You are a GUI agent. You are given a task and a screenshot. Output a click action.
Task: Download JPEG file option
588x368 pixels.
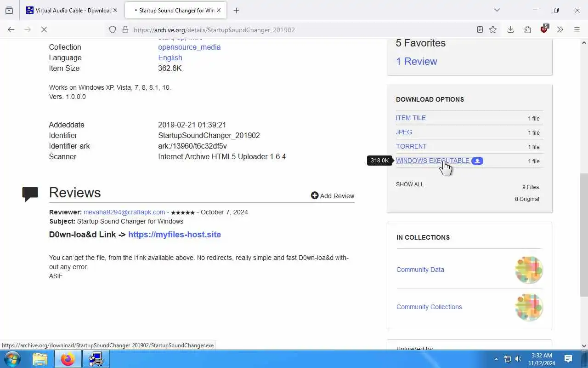(x=404, y=132)
